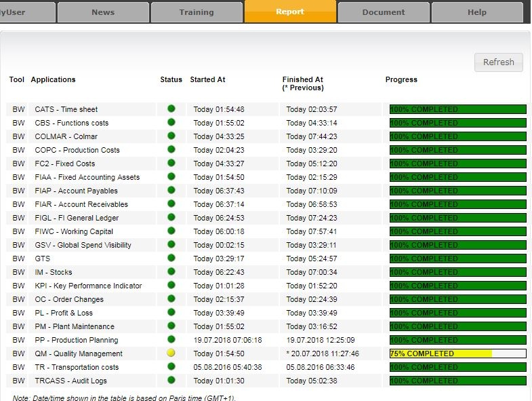The width and height of the screenshot is (532, 401).
Task: Click the green status icon for CATS - Time sheet
Action: pos(171,109)
